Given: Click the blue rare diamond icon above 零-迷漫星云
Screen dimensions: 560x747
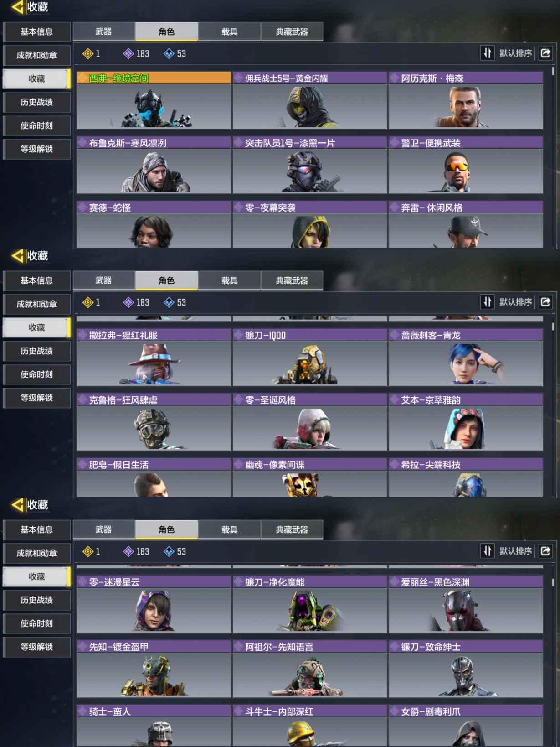Looking at the screenshot, I should coord(169,551).
